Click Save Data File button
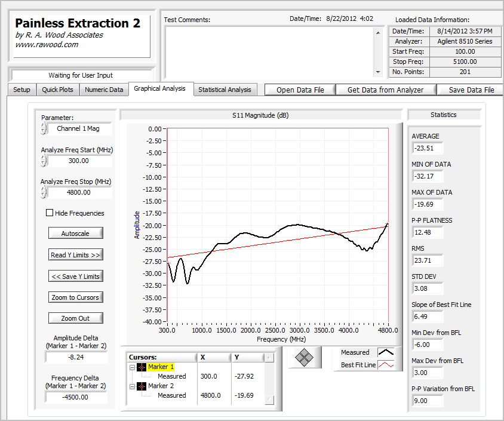504x421 pixels. click(x=471, y=90)
